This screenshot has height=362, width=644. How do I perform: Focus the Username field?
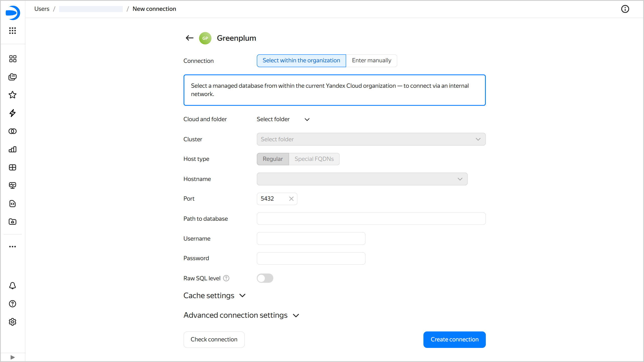coord(311,239)
